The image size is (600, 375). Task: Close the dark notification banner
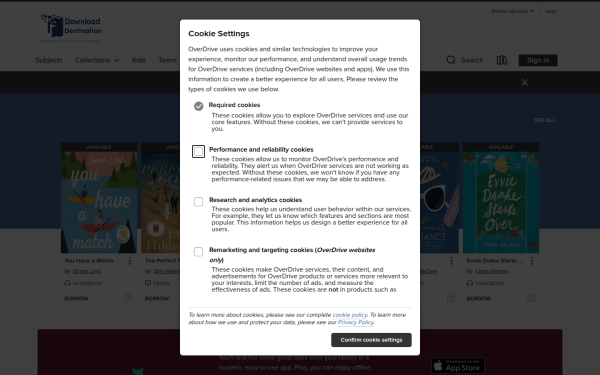525,83
